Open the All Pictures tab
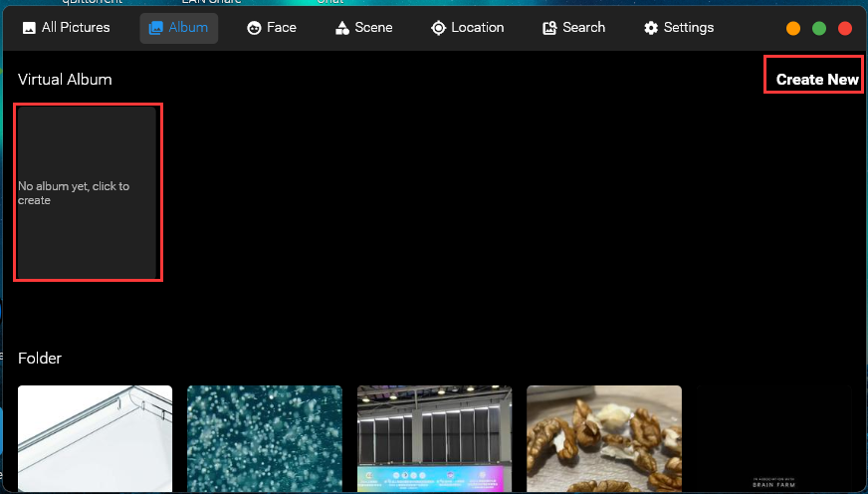This screenshot has height=494, width=868. click(x=66, y=28)
